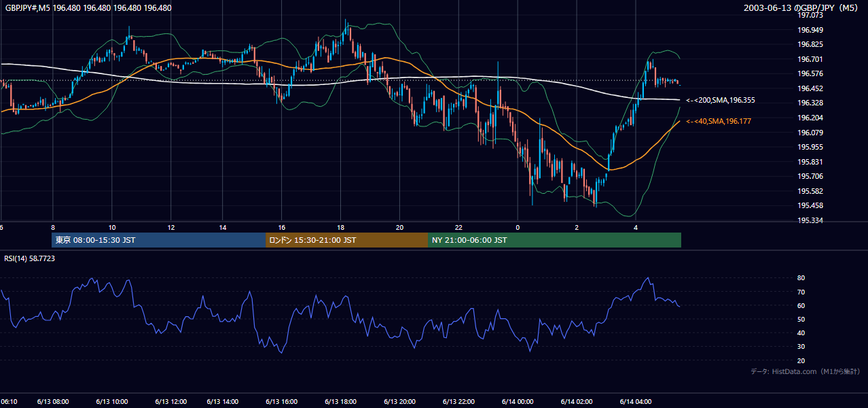Select the ロンドン 15:30-21:00 JST session bar
This screenshot has width=868, height=408.
[347, 240]
